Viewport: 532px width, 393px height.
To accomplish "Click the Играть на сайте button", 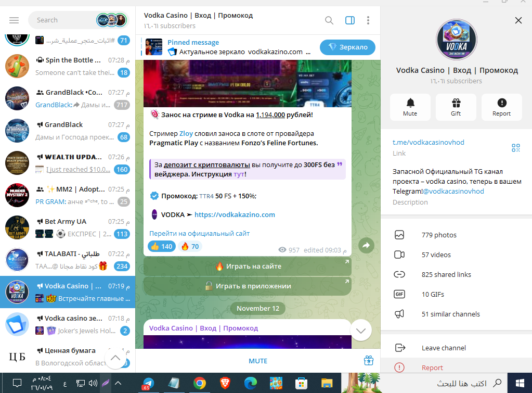I will tap(248, 267).
